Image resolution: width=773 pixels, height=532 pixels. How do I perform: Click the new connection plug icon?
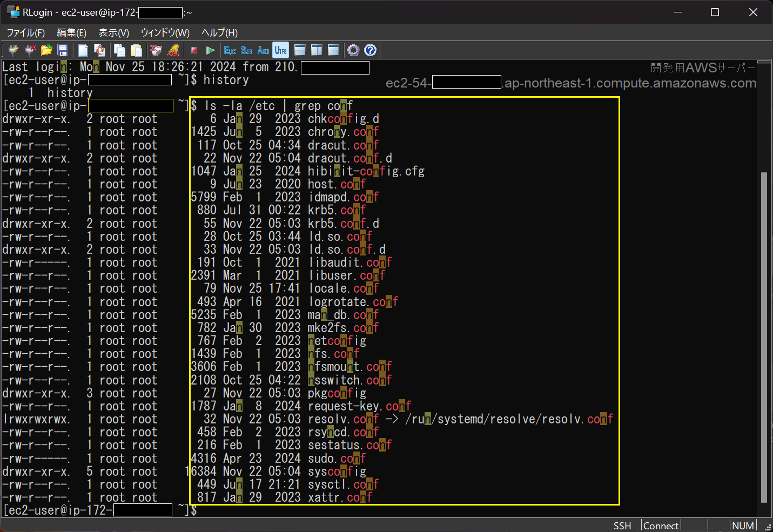14,50
